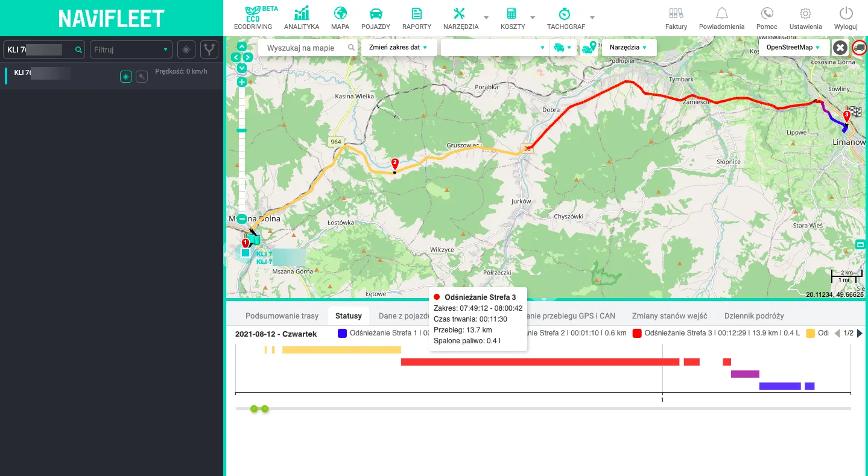Screen dimensions: 868x476
Task: Open the Pojazdy vehicles section
Action: coord(375,18)
